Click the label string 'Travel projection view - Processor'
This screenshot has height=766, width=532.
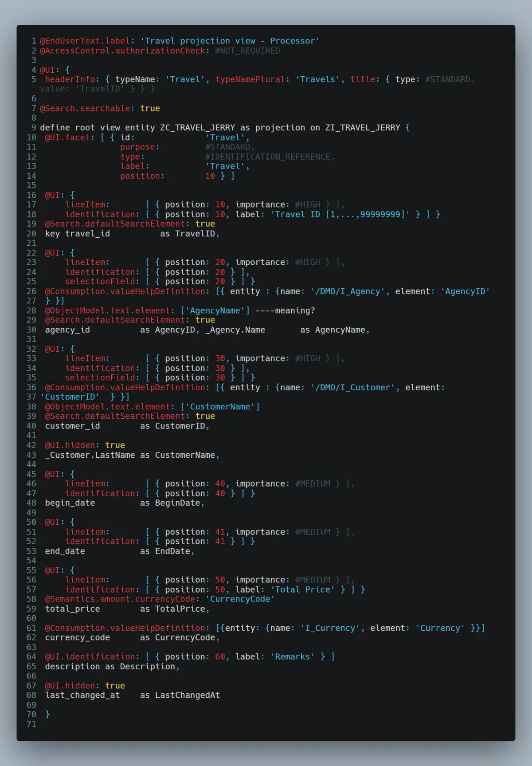pos(230,41)
